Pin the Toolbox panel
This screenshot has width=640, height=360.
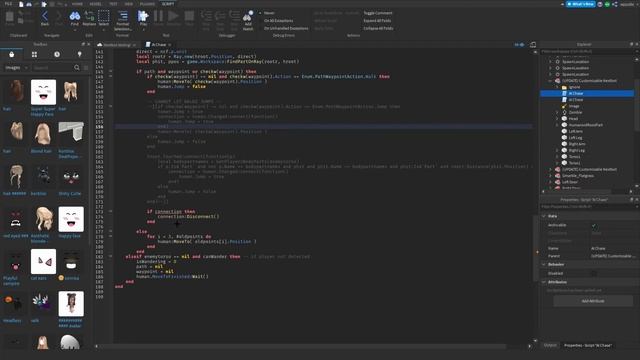point(83,44)
